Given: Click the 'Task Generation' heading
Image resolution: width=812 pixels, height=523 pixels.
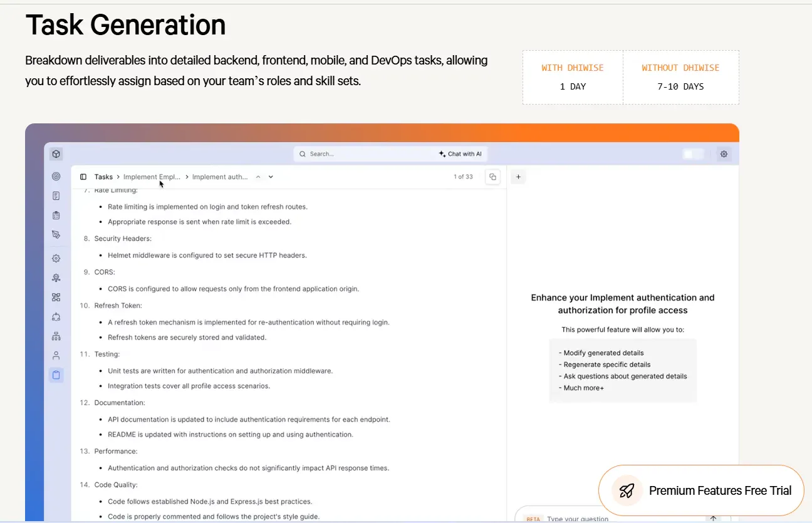Looking at the screenshot, I should click(x=125, y=25).
